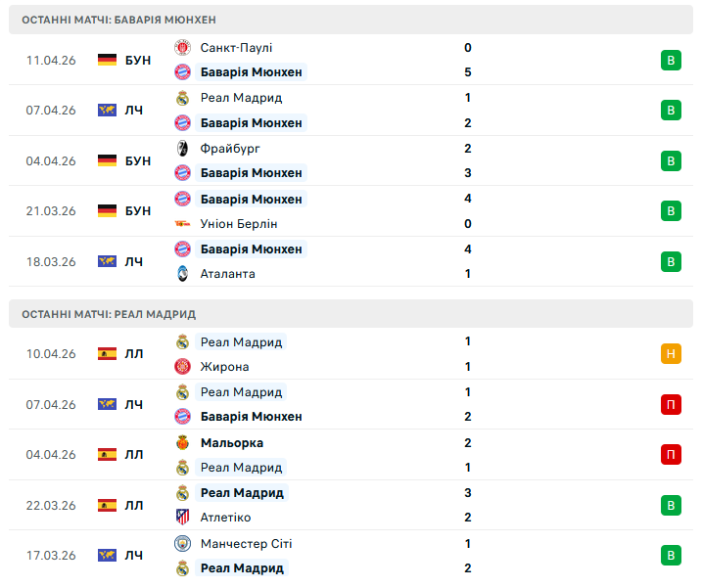This screenshot has height=588, width=702.
Task: Click the Freiburg club crest
Action: (x=182, y=149)
